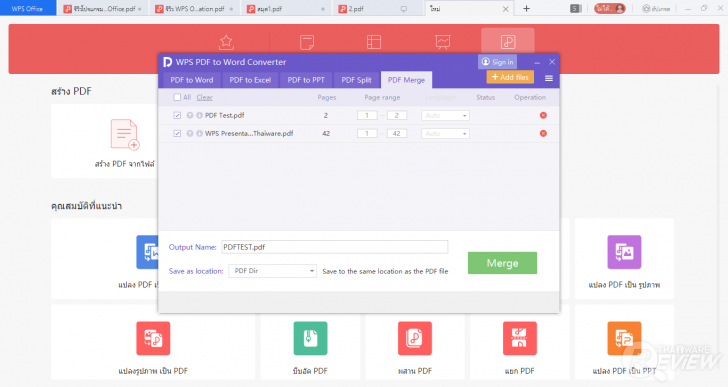Move WPS Presenta...Thaiware.pdf down with second arrow icon
This screenshot has height=387, width=728.
click(x=199, y=133)
